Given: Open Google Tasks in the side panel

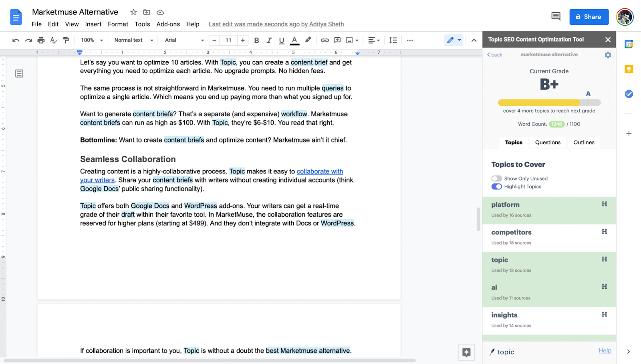Looking at the screenshot, I should 629,94.
